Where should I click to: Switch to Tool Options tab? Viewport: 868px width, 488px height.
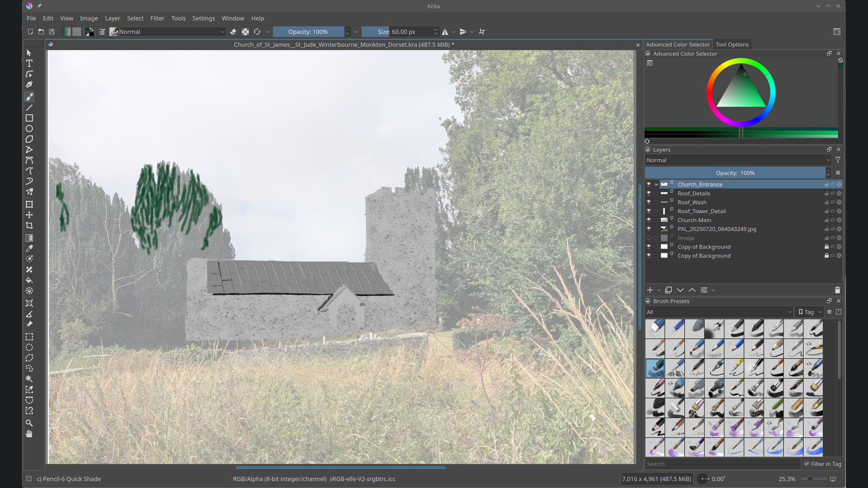pyautogui.click(x=732, y=44)
